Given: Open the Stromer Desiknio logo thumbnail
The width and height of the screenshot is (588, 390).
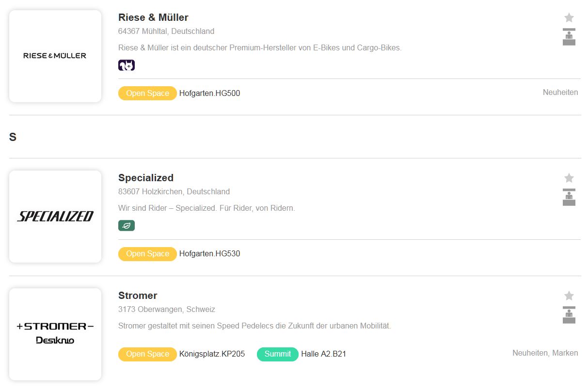Looking at the screenshot, I should tap(55, 334).
